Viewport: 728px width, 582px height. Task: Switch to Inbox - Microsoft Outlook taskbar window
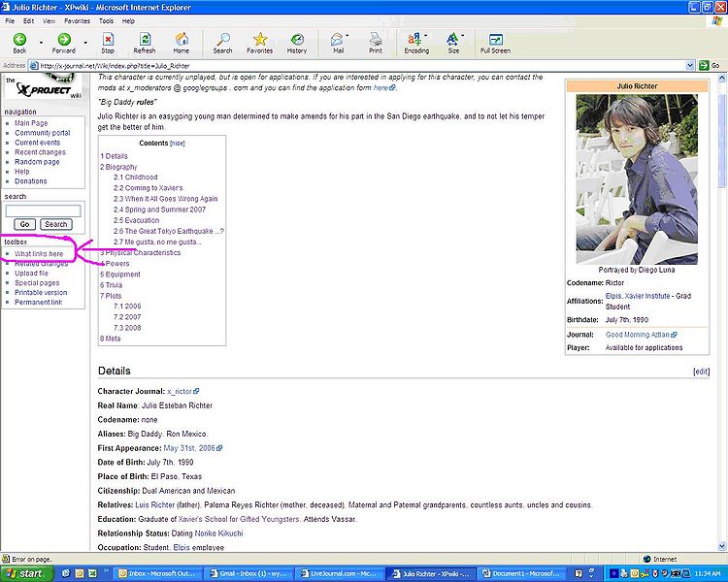pos(159,574)
